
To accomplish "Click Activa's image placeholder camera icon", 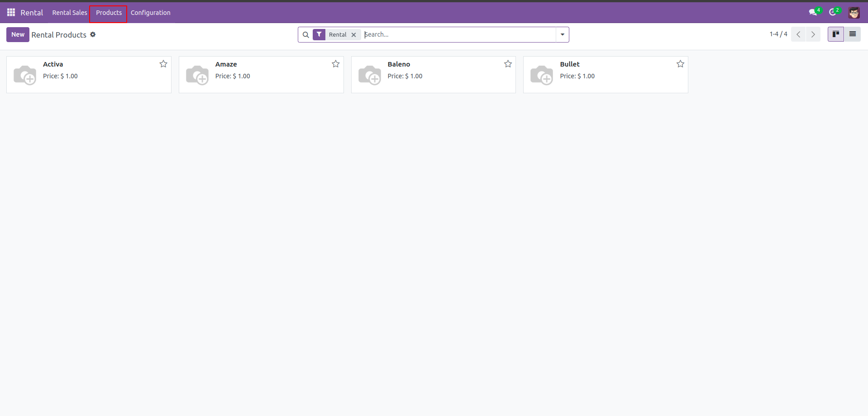I will 25,75.
